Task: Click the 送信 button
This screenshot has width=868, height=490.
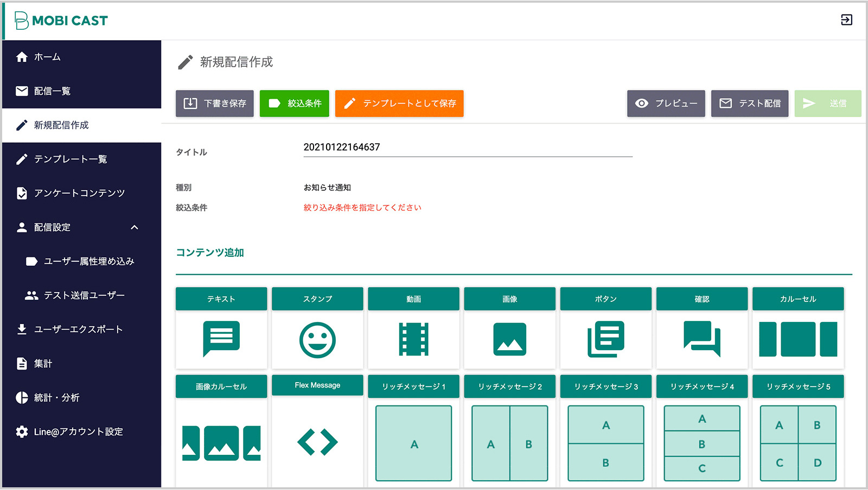Action: (828, 104)
